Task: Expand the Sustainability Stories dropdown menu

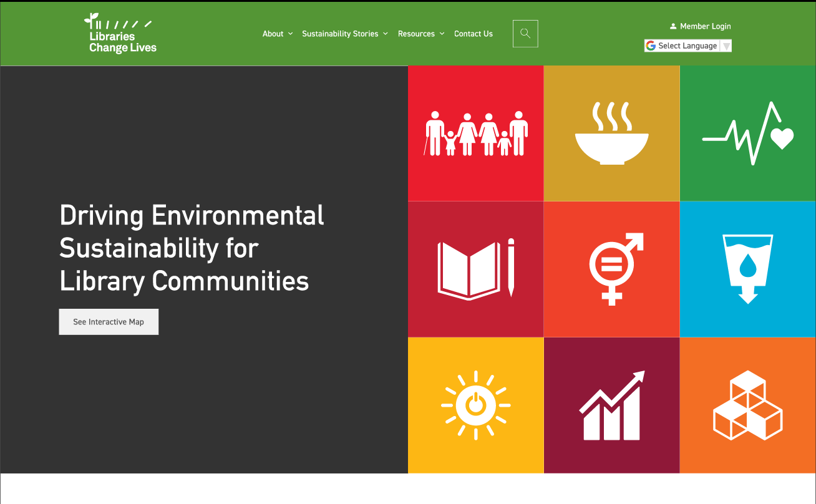Action: (344, 34)
